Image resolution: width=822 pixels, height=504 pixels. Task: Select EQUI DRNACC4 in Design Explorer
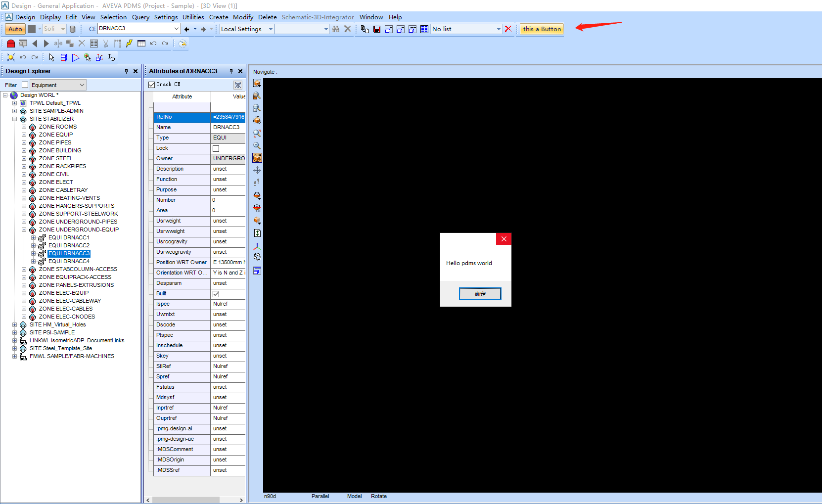pos(68,261)
